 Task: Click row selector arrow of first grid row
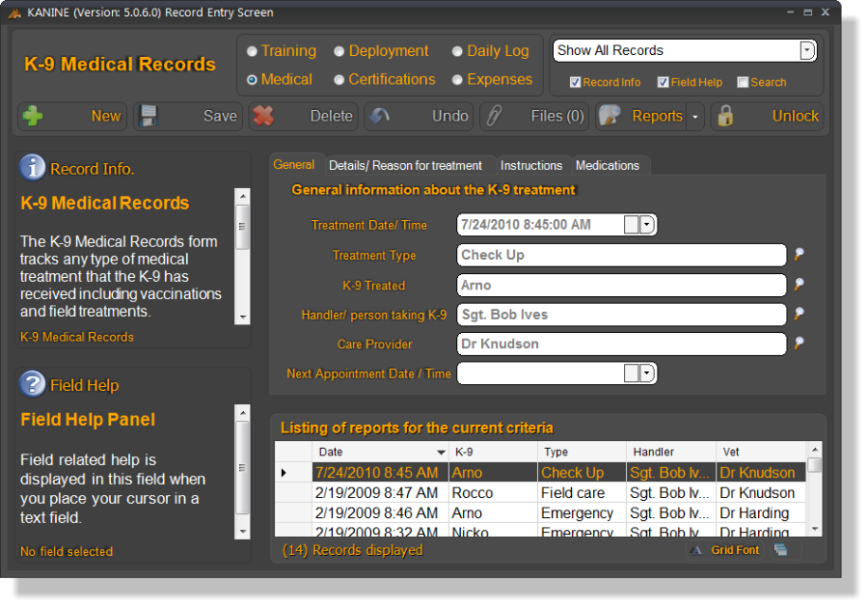tap(284, 473)
